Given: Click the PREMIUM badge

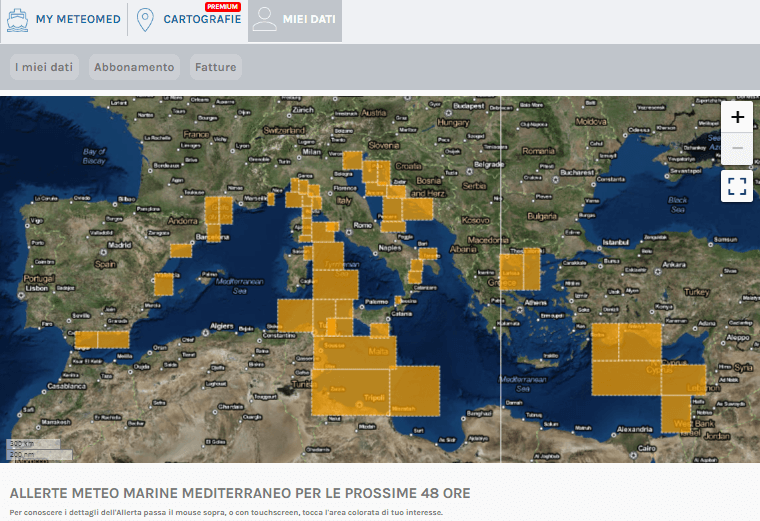Looking at the screenshot, I should click(222, 7).
